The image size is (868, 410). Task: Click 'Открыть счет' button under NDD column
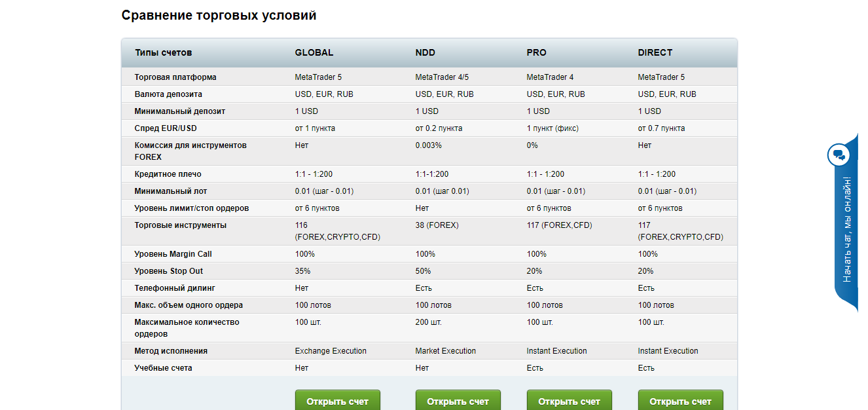(458, 401)
